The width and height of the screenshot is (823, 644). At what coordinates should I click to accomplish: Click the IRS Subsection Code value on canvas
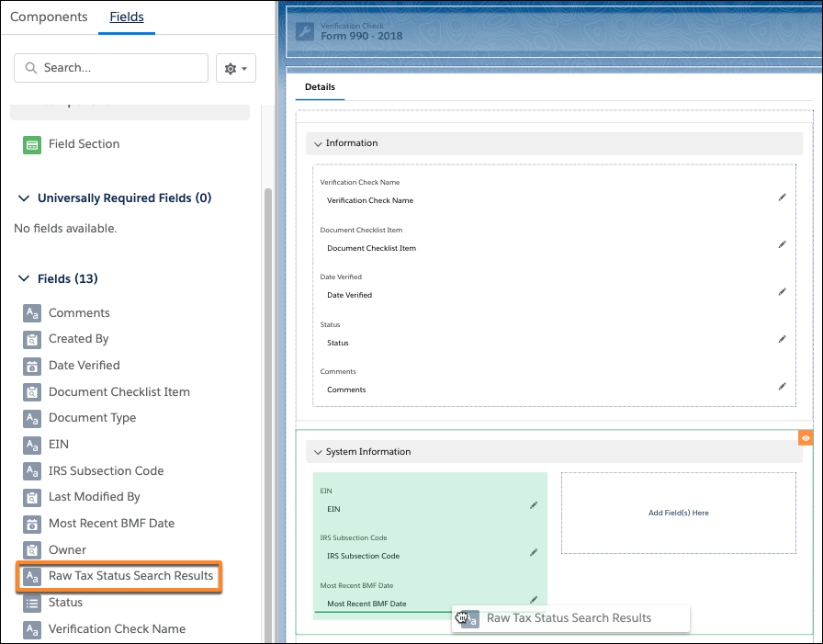pyautogui.click(x=363, y=556)
